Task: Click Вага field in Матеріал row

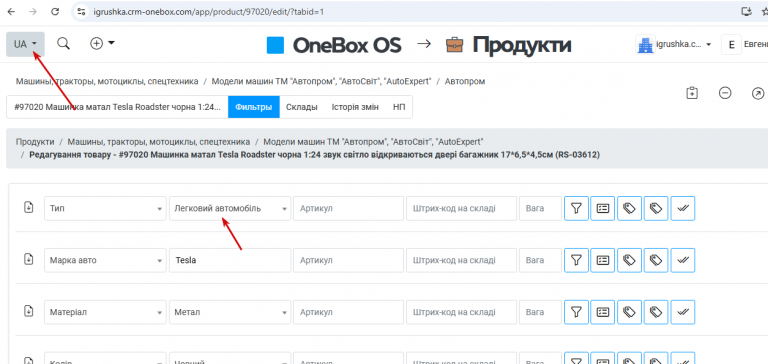Action: coord(540,312)
